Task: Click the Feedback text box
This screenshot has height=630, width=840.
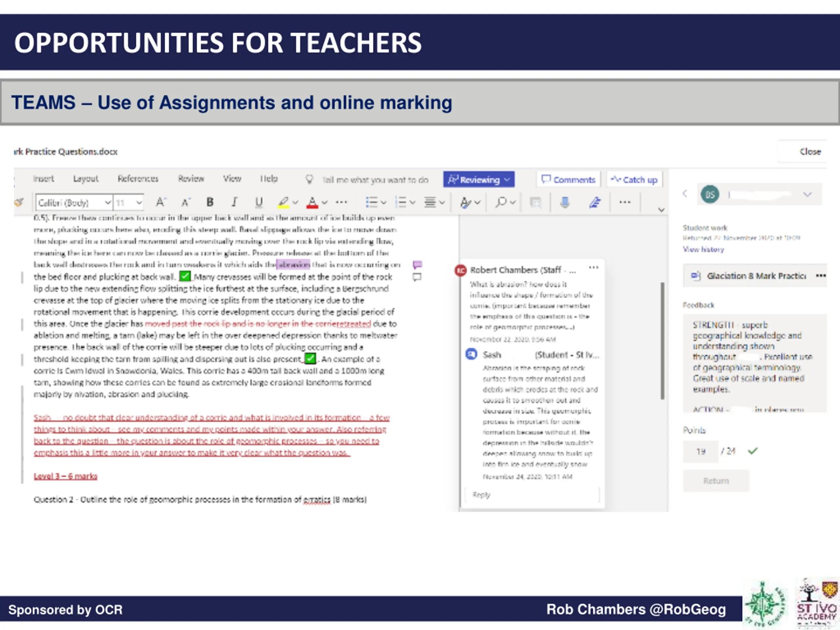Action: 755,363
